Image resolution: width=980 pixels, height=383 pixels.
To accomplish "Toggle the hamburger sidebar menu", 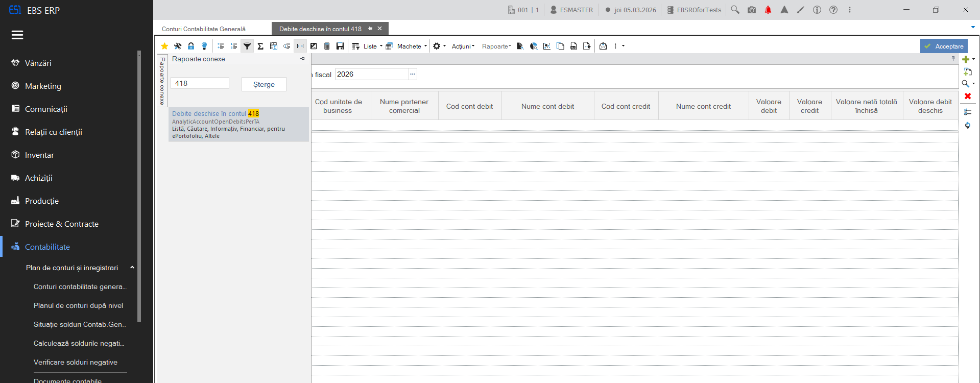I will coord(17,35).
